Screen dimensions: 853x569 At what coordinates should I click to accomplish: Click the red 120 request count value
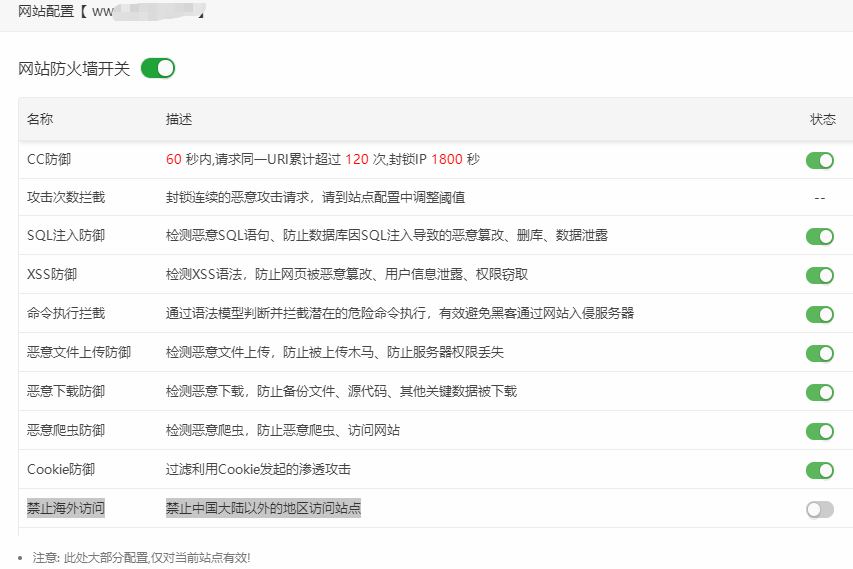coord(357,159)
